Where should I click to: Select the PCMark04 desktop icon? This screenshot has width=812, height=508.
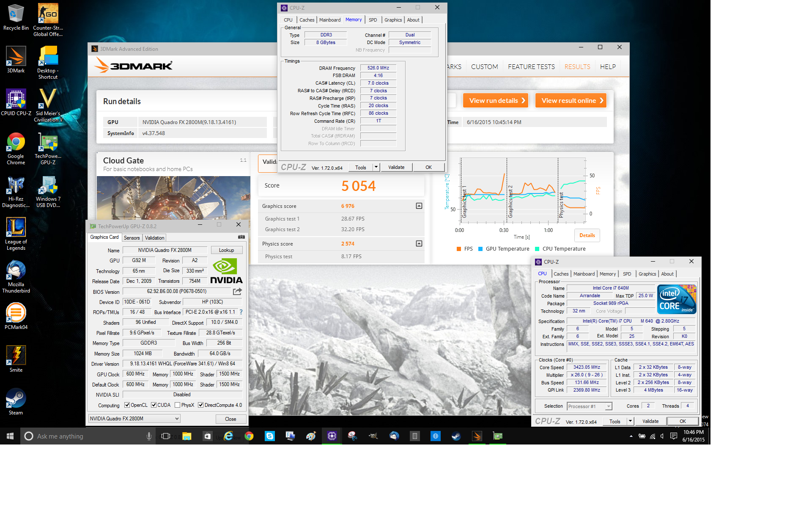pyautogui.click(x=16, y=316)
